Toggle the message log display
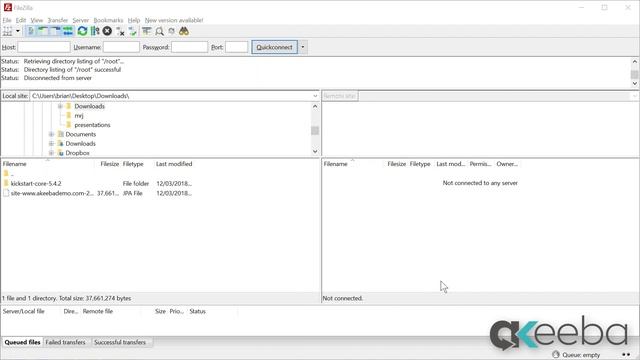 31,31
